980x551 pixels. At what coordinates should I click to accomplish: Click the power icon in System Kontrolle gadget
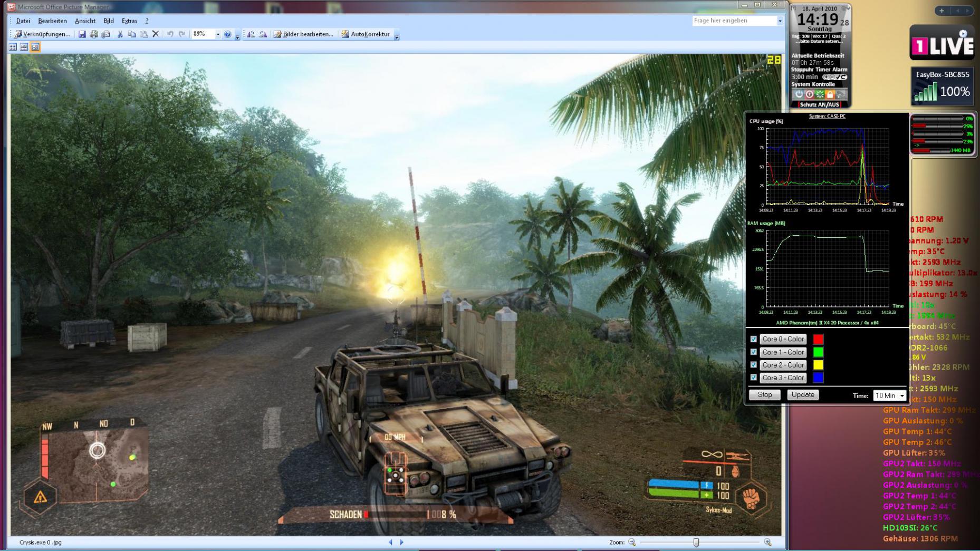coord(799,94)
